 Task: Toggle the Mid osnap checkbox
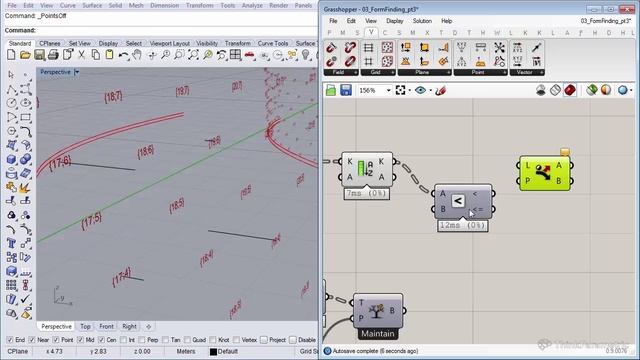pyautogui.click(x=80, y=340)
